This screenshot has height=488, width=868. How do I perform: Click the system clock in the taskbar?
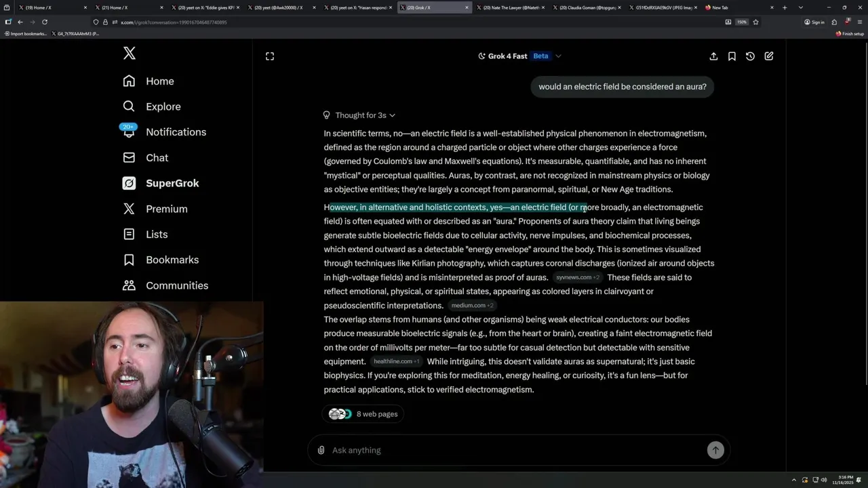843,480
